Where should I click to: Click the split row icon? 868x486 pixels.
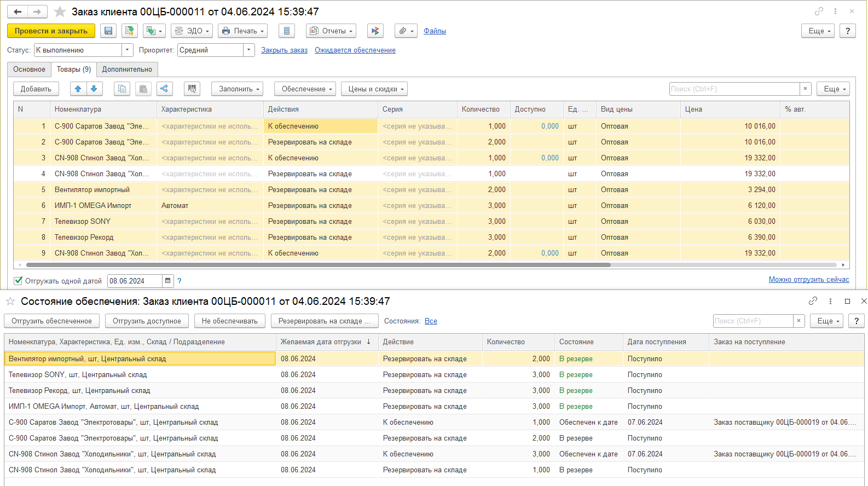pyautogui.click(x=164, y=89)
